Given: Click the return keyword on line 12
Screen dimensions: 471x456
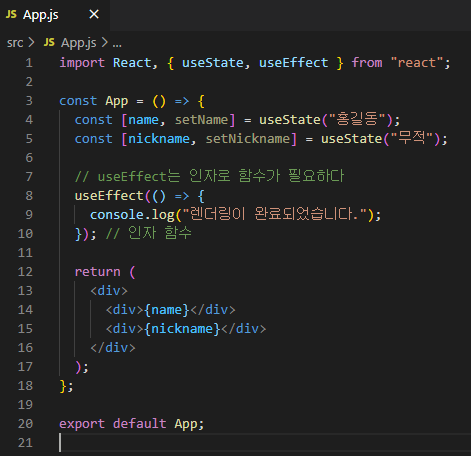Looking at the screenshot, I should click(x=97, y=272).
